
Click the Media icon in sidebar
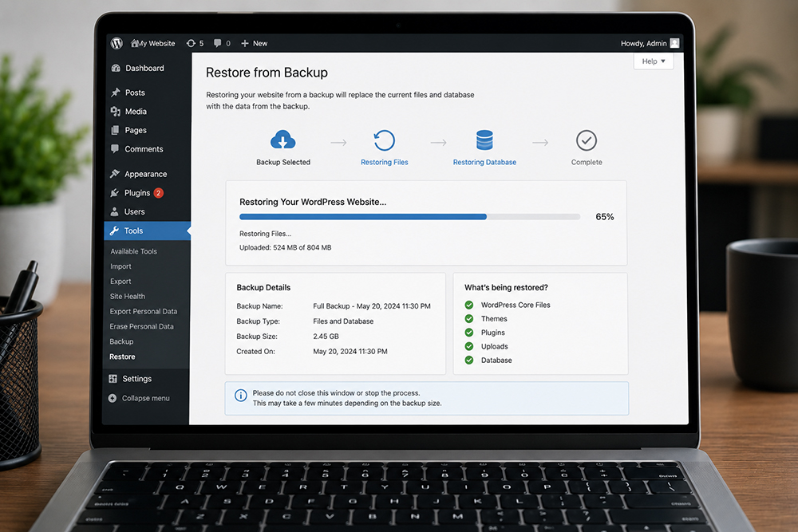tap(116, 112)
